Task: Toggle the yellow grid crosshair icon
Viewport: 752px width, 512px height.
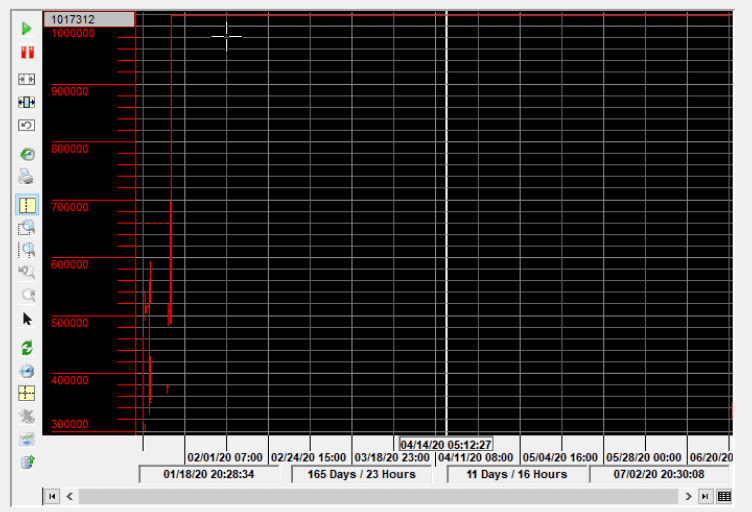Action: (x=27, y=393)
